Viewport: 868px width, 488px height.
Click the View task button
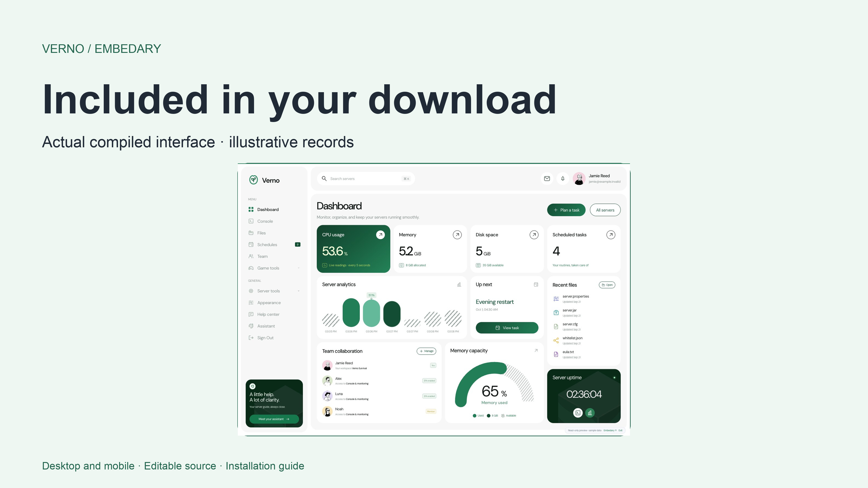[507, 328]
